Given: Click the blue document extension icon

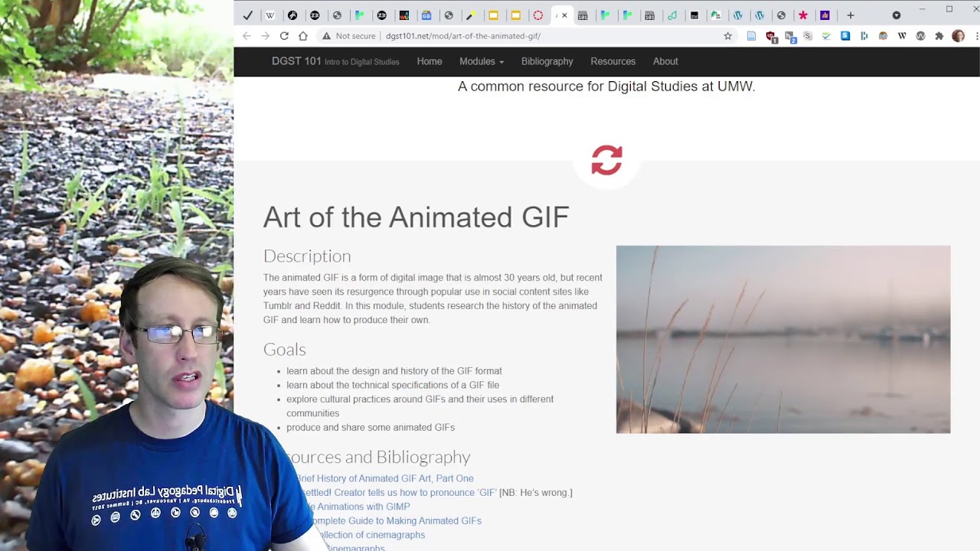Looking at the screenshot, I should point(751,36).
